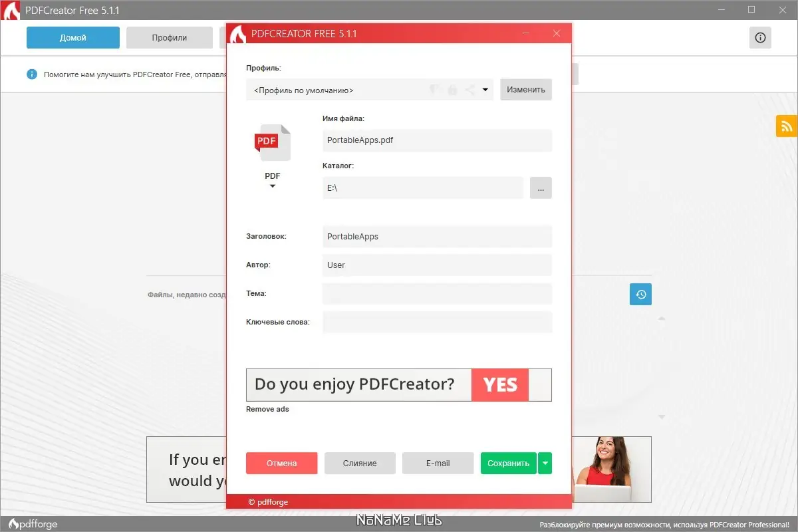
Task: Click the Слияние merge button
Action: coord(360,464)
